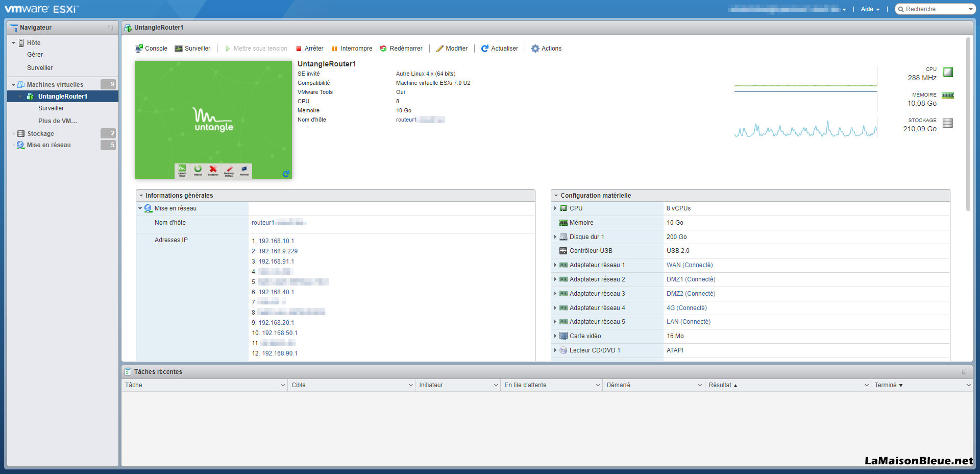Open the LAN (Connecté) network link
The width and height of the screenshot is (980, 474).
pos(689,322)
